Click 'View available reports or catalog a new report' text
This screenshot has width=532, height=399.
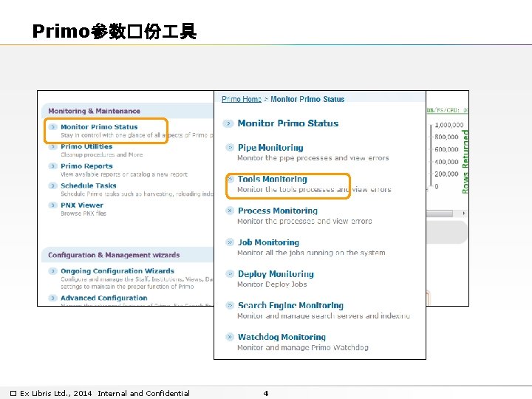pos(124,174)
